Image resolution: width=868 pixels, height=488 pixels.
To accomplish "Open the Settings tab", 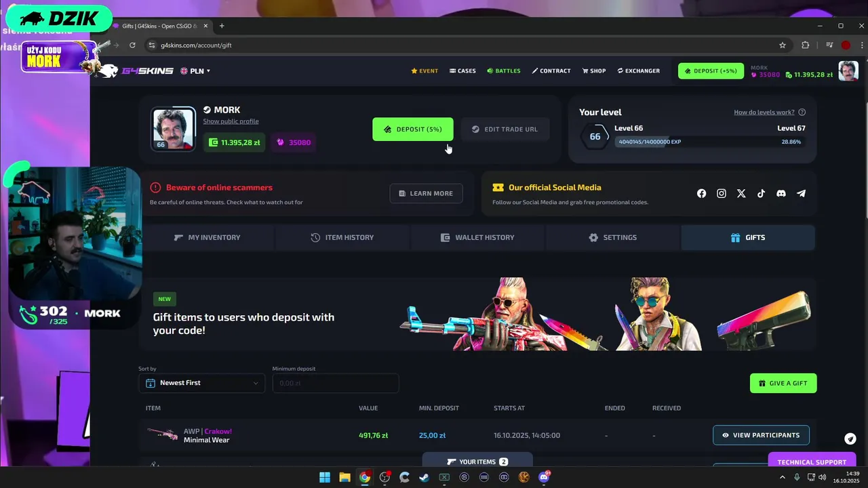I will pyautogui.click(x=612, y=237).
